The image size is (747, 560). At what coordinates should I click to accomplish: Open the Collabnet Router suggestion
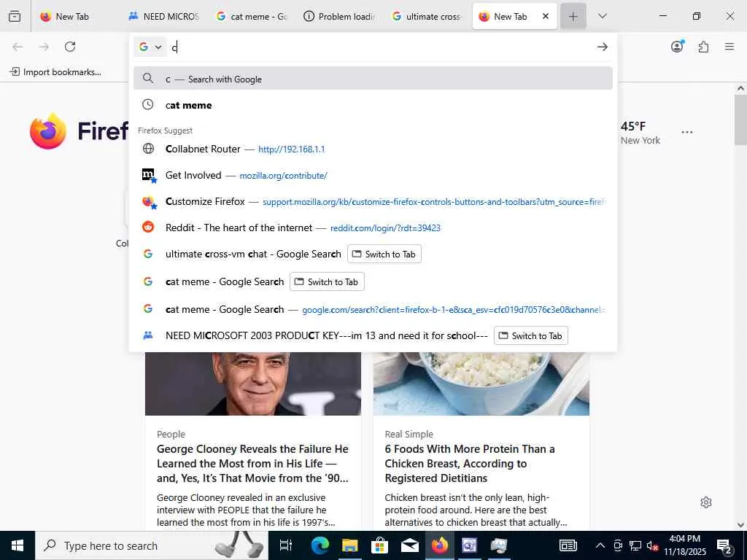click(373, 149)
